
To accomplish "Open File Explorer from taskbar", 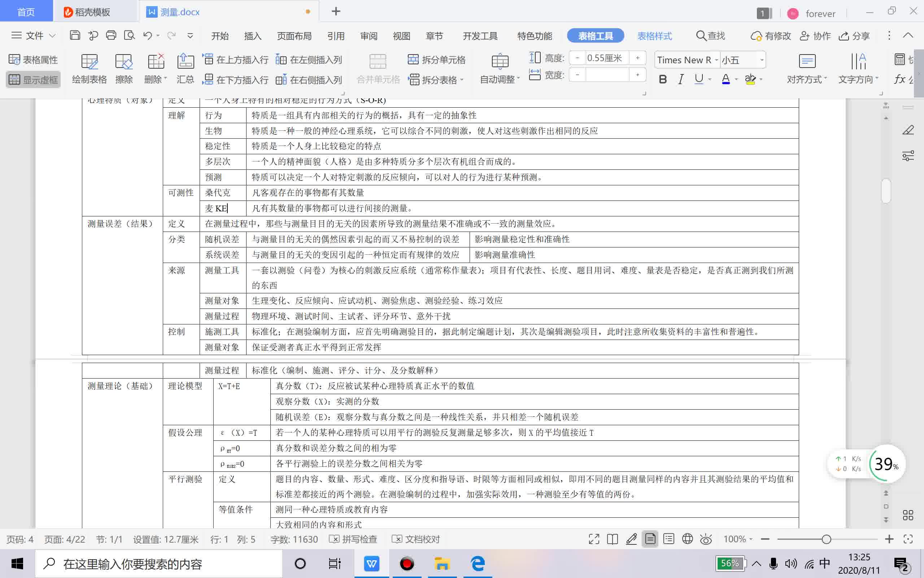I will click(442, 564).
